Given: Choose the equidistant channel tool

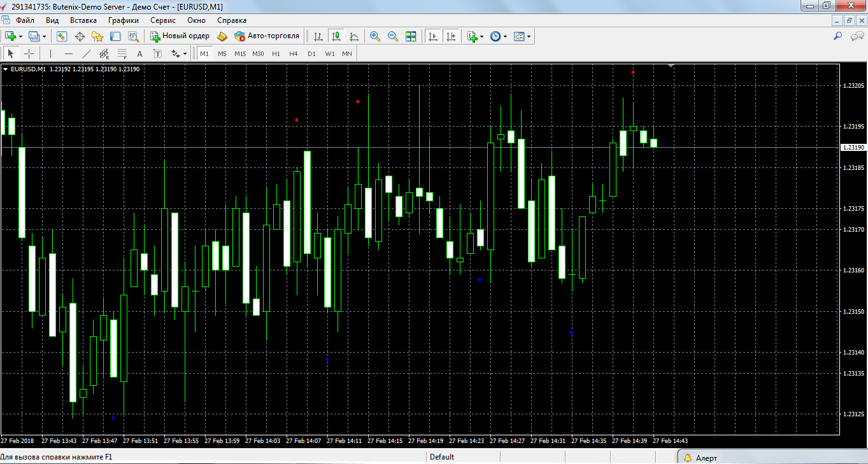Looking at the screenshot, I should pyautogui.click(x=104, y=54).
